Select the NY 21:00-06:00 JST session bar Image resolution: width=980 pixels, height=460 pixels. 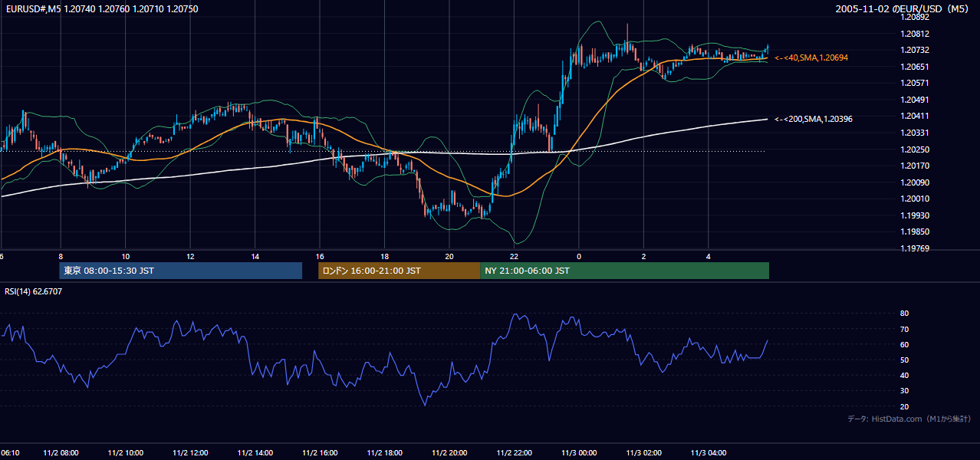625,271
